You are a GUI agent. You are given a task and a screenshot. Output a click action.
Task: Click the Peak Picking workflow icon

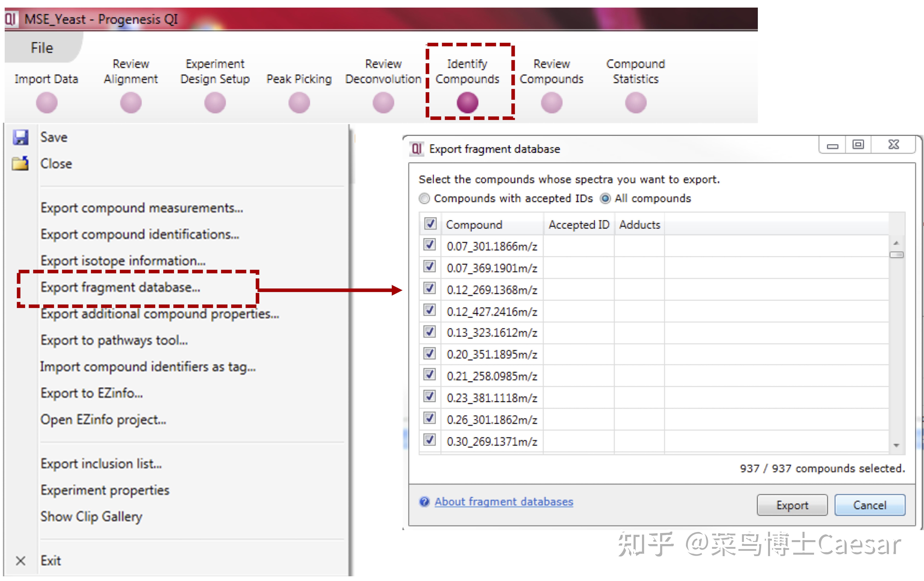(299, 102)
